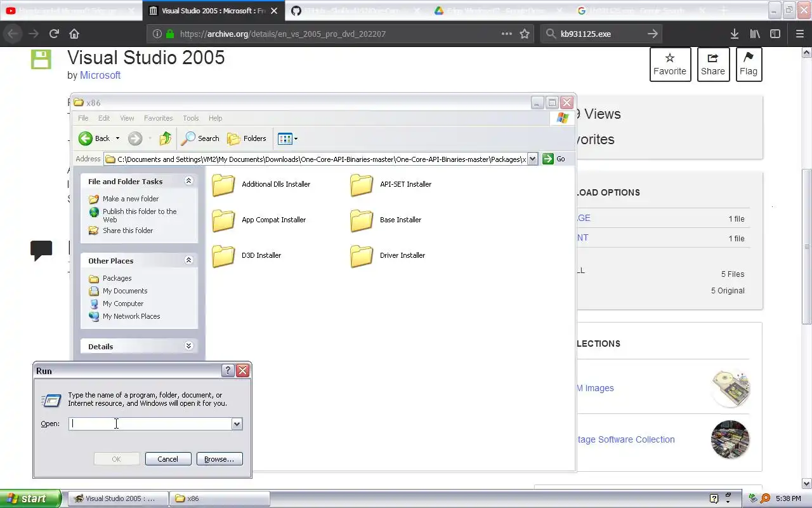
Task: Switch to the Google Drive browser tab
Action: [x=499, y=11]
